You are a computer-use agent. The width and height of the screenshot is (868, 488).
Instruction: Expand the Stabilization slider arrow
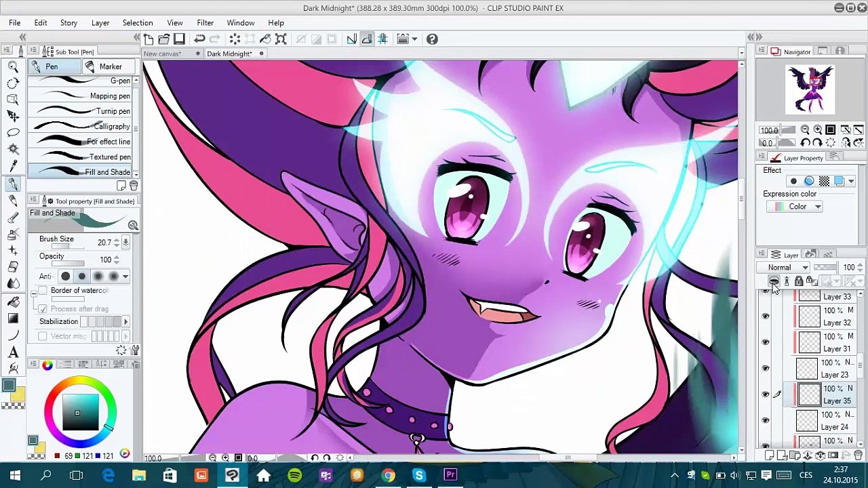[x=125, y=322]
